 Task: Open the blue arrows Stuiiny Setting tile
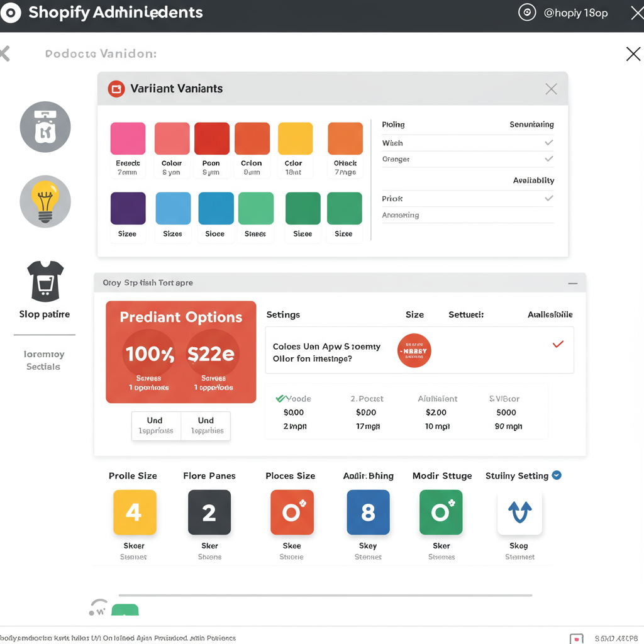click(519, 513)
